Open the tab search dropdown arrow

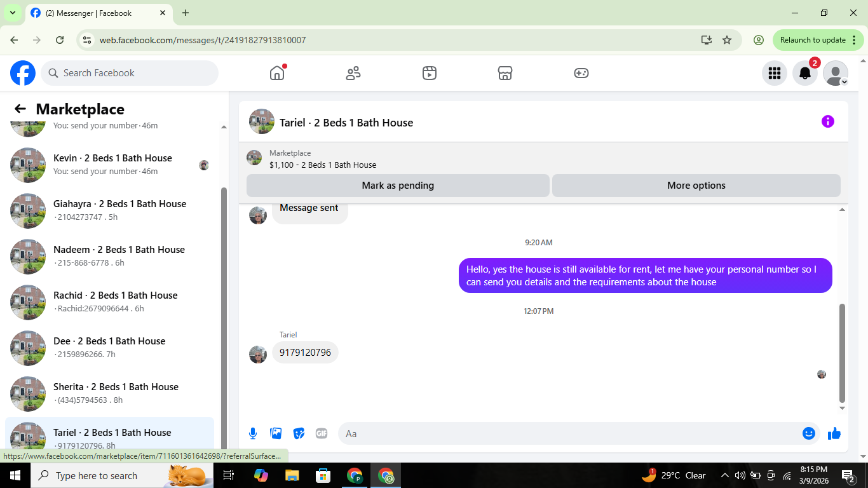pos(12,13)
